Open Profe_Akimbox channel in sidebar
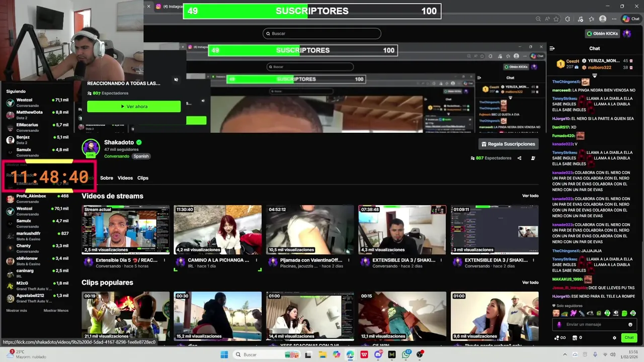This screenshot has height=362, width=644. pyautogui.click(x=37, y=199)
